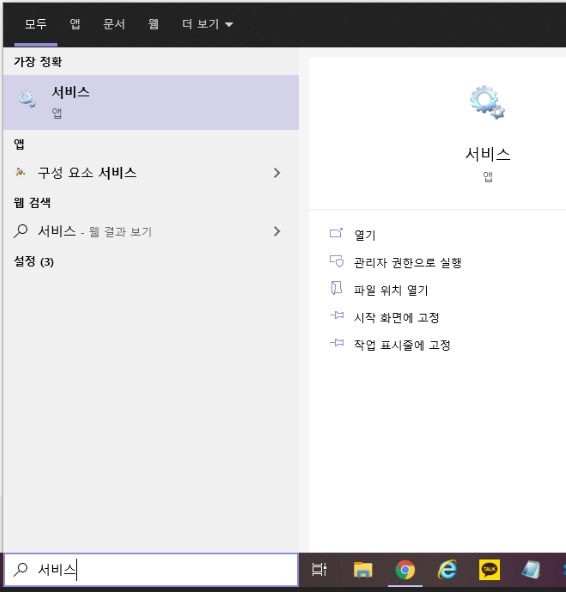Click 파일 위치 열기

pos(391,290)
